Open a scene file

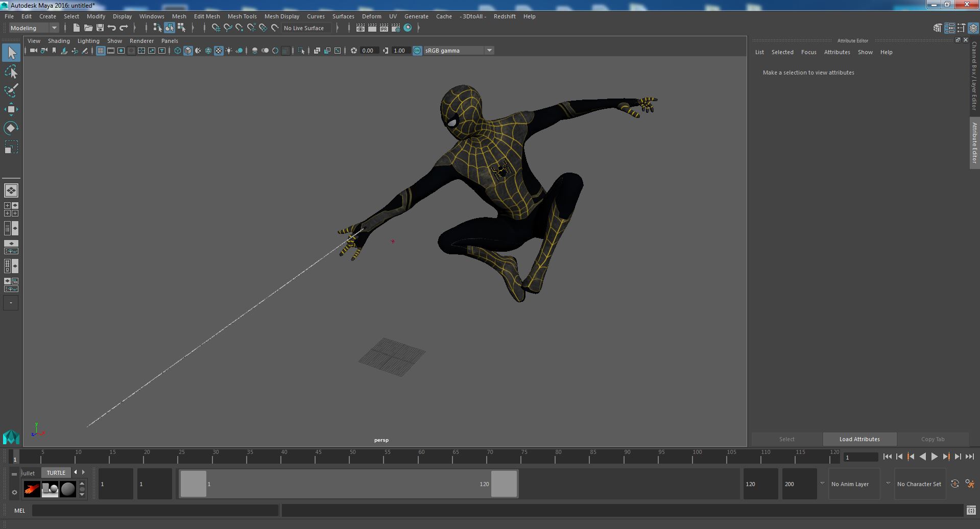click(x=88, y=28)
